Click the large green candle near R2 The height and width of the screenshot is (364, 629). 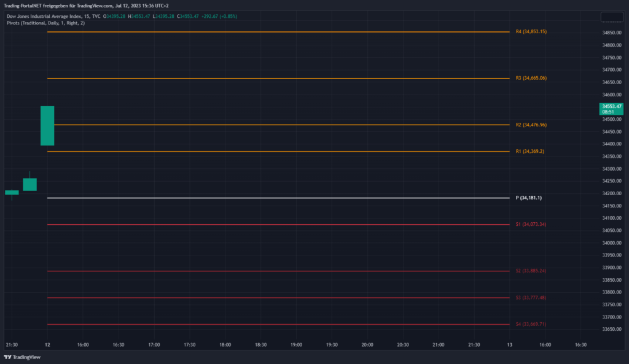coord(47,126)
